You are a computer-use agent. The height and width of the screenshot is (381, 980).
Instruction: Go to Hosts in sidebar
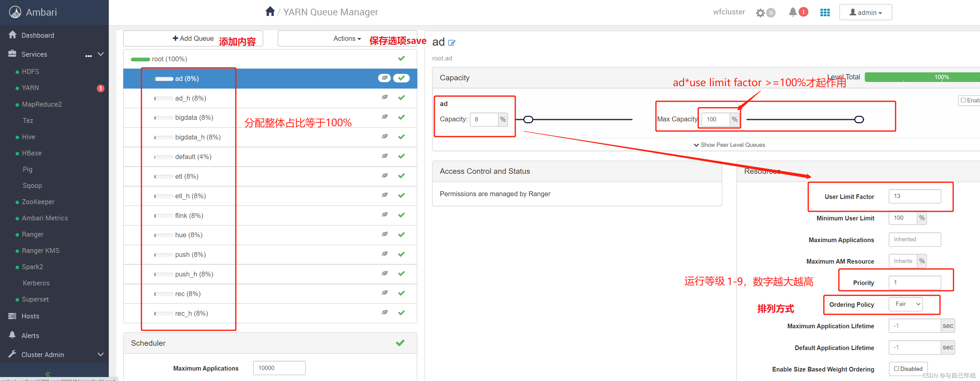[30, 316]
